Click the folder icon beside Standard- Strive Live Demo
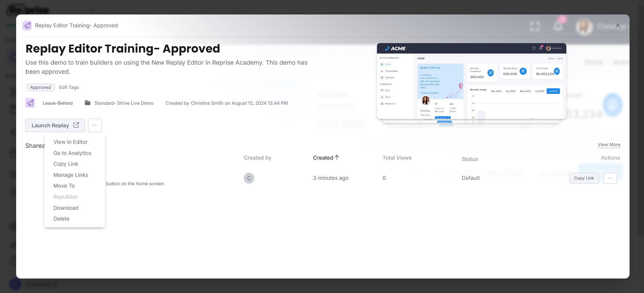Screen dimensions: 644x293 (87, 103)
